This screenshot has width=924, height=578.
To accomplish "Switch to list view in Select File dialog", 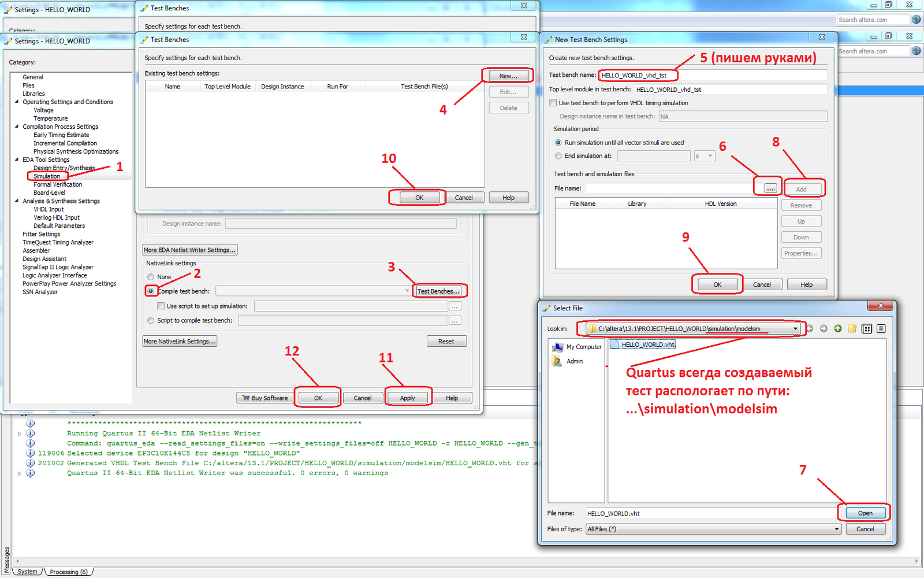I will pos(867,328).
